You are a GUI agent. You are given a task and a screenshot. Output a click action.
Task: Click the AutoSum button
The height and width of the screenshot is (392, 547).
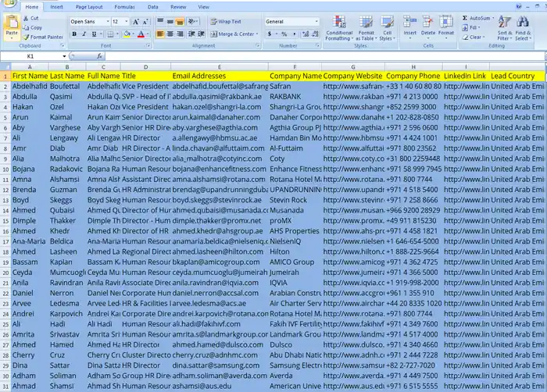[476, 18]
